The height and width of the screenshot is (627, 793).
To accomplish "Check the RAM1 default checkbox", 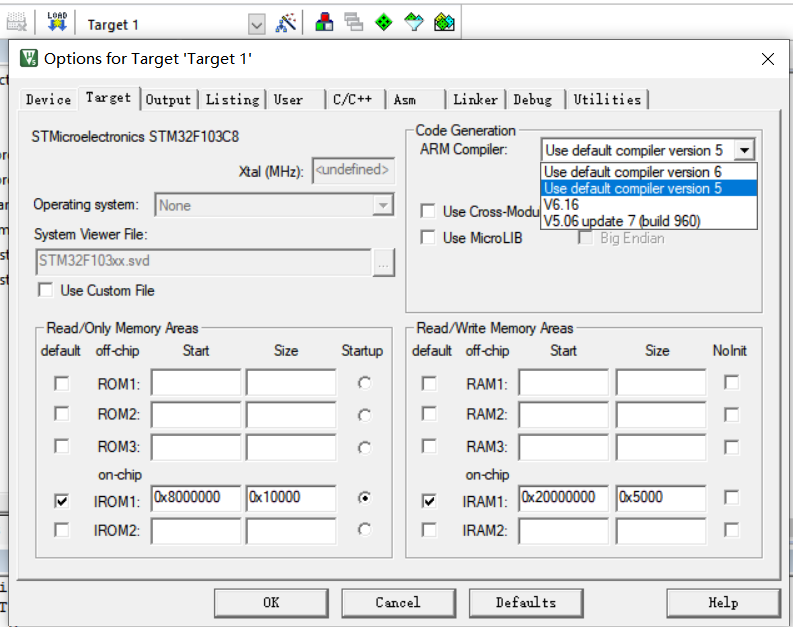I will [429, 384].
